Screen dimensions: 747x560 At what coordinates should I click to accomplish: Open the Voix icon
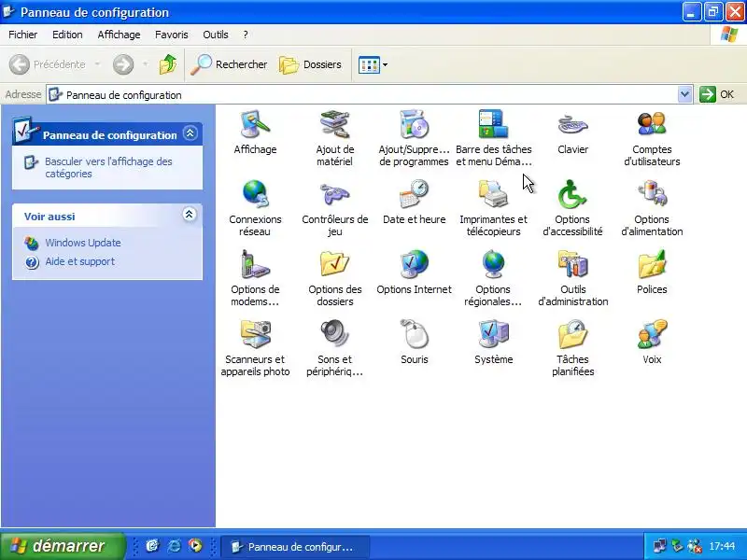(652, 343)
